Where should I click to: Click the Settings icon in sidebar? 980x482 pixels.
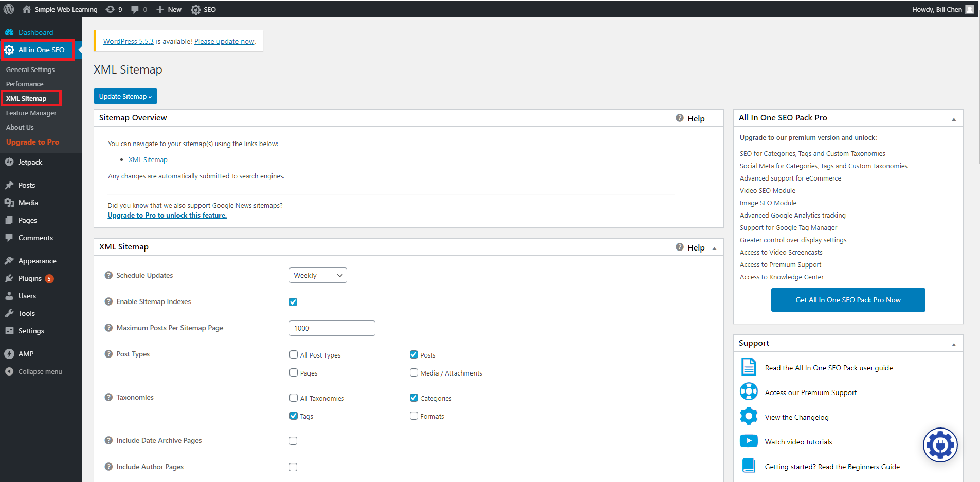point(9,331)
